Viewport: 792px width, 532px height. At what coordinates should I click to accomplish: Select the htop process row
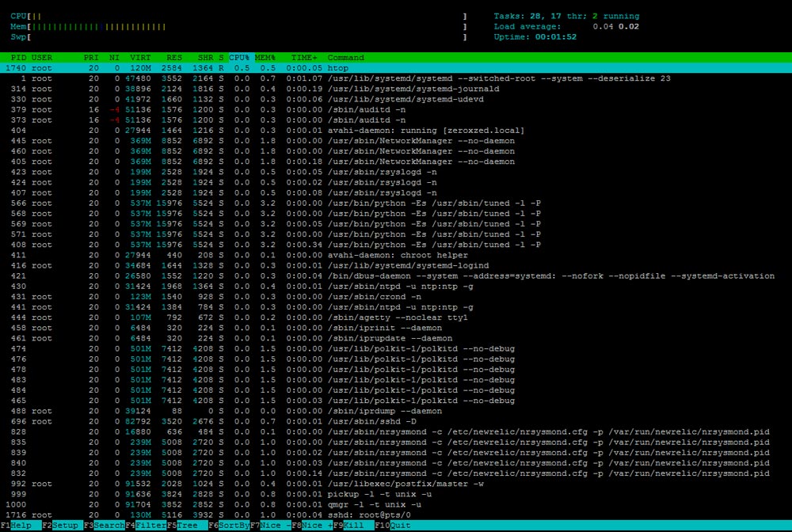point(396,68)
